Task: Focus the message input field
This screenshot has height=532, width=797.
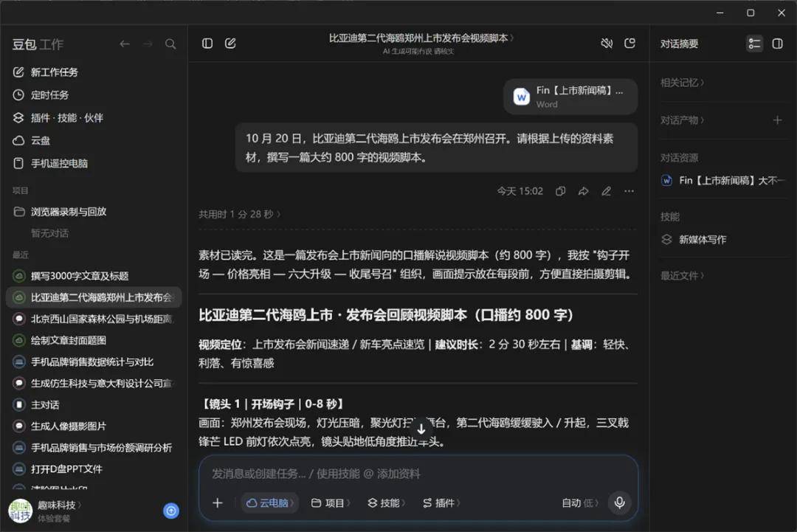Action: click(418, 474)
